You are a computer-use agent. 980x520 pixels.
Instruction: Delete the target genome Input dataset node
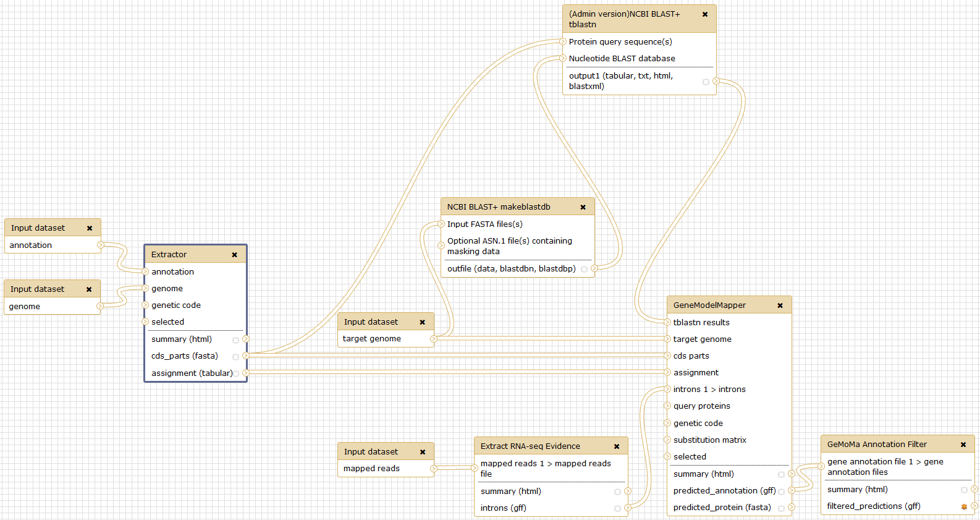click(x=423, y=322)
